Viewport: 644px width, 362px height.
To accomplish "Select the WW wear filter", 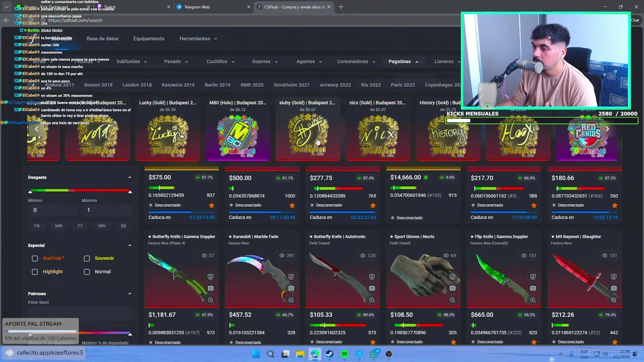I will tap(102, 226).
